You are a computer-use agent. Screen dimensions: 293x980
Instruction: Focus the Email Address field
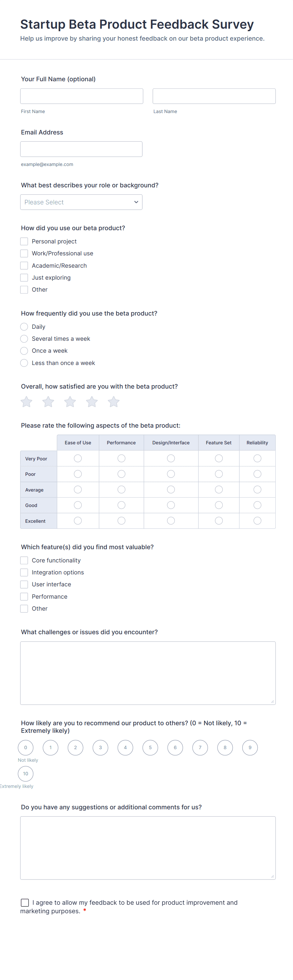pyautogui.click(x=81, y=149)
